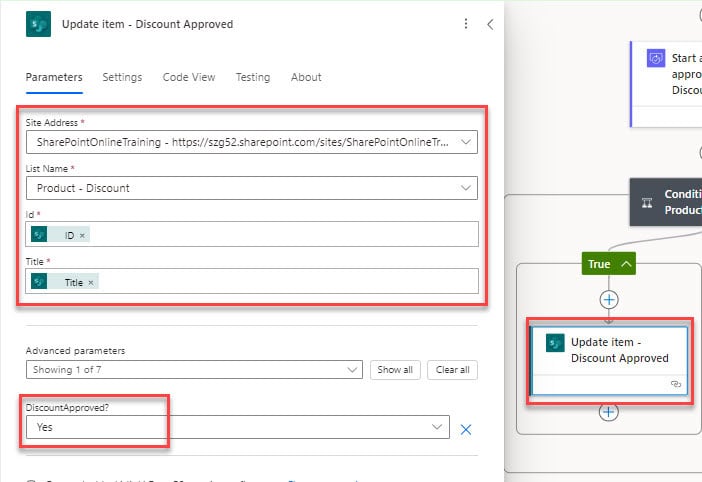Add a step below Update item card

tap(609, 412)
